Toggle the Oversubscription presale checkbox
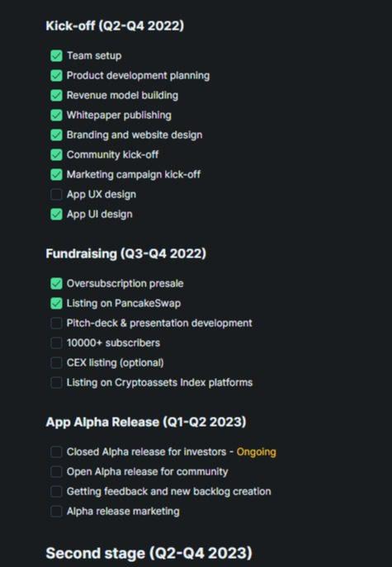 click(56, 284)
